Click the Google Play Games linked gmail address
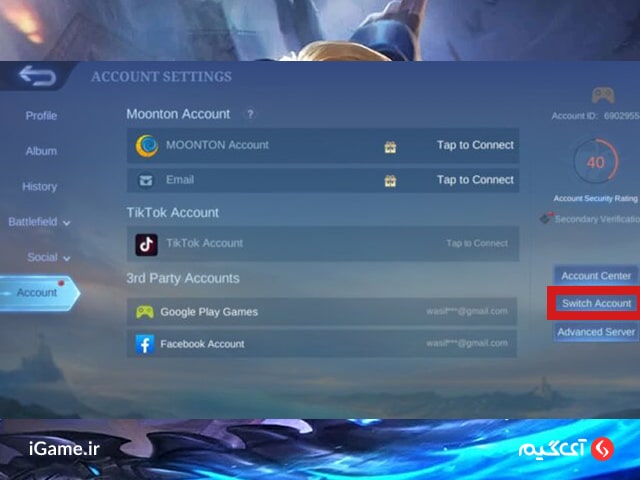Image resolution: width=640 pixels, height=480 pixels. click(467, 311)
